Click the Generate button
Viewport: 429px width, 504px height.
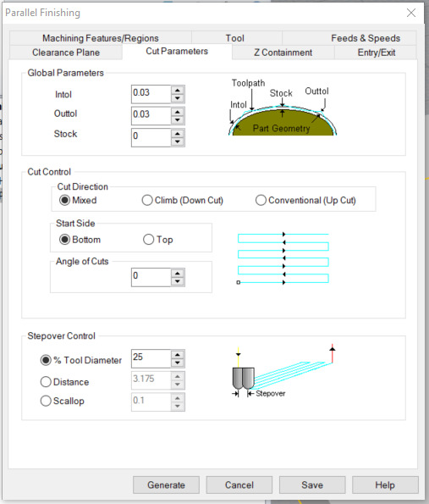pyautogui.click(x=166, y=485)
